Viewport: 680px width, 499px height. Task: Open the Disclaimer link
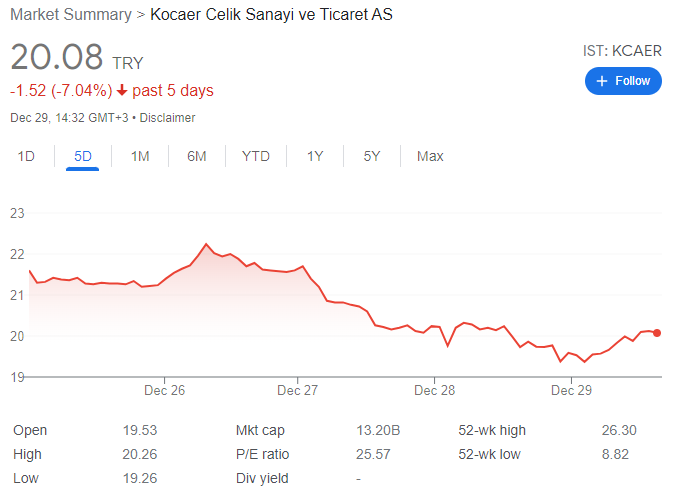pyautogui.click(x=167, y=118)
